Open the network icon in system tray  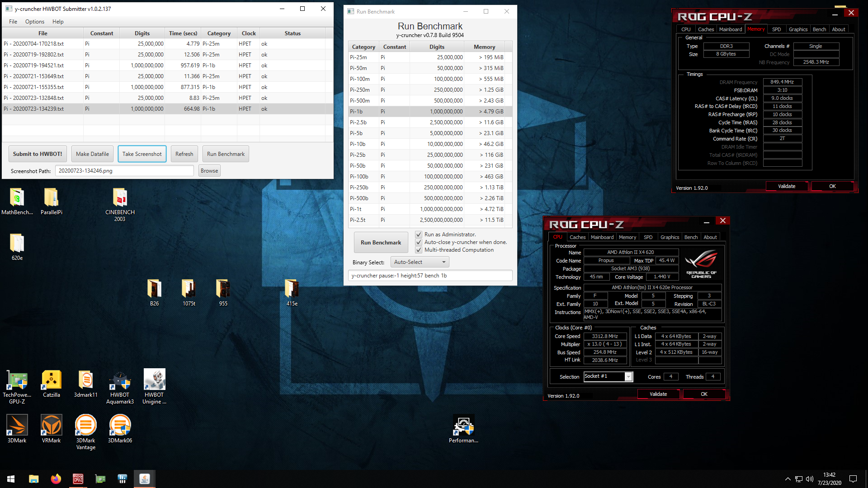[799, 479]
